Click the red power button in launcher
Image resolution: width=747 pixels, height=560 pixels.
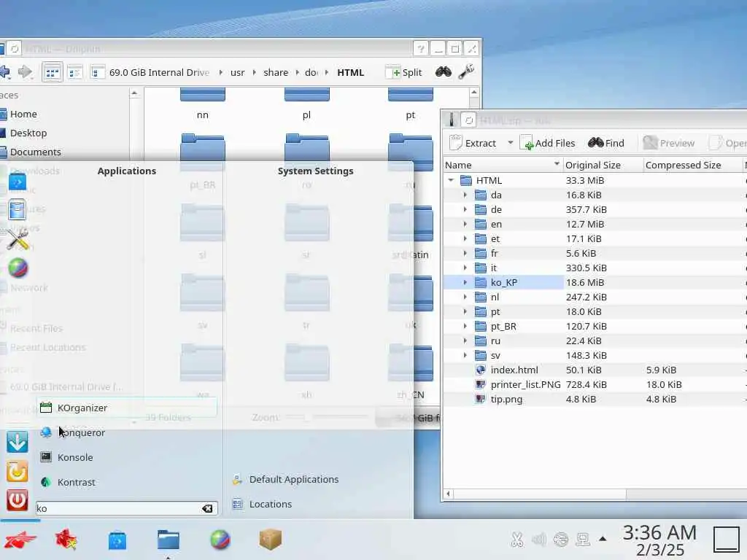(18, 500)
